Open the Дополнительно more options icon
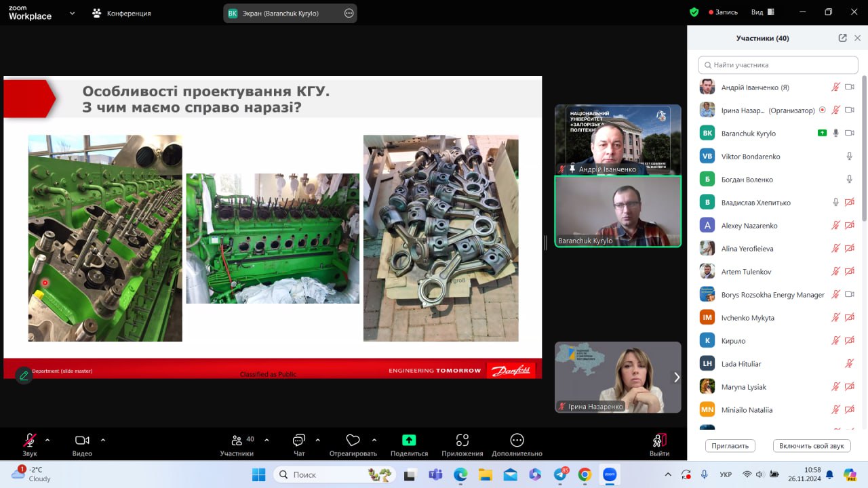Viewport: 868px width, 488px height. 517,441
